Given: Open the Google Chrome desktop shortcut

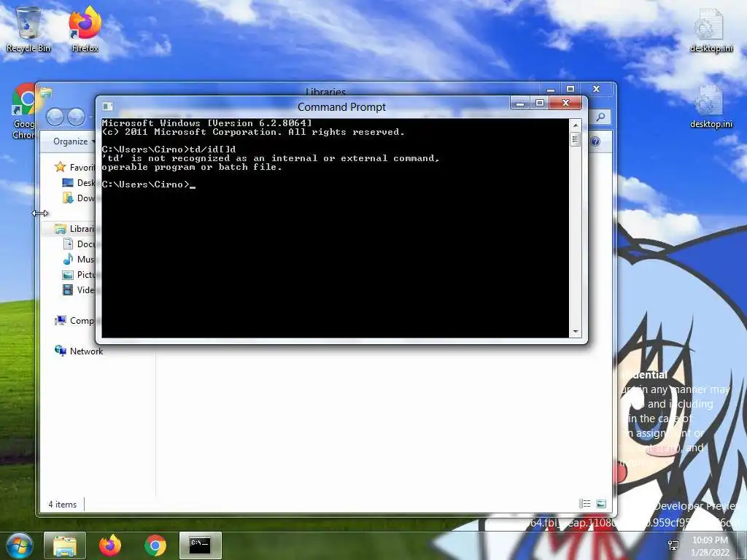Looking at the screenshot, I should pyautogui.click(x=23, y=111).
